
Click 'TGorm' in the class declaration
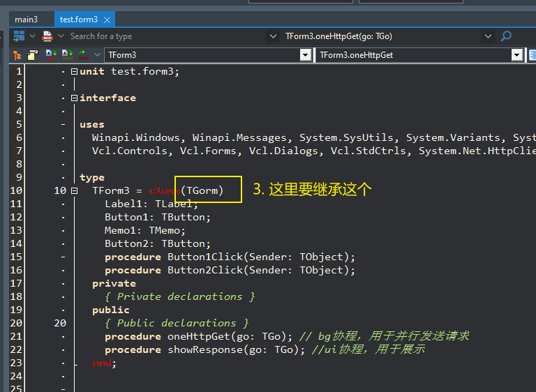(x=202, y=190)
